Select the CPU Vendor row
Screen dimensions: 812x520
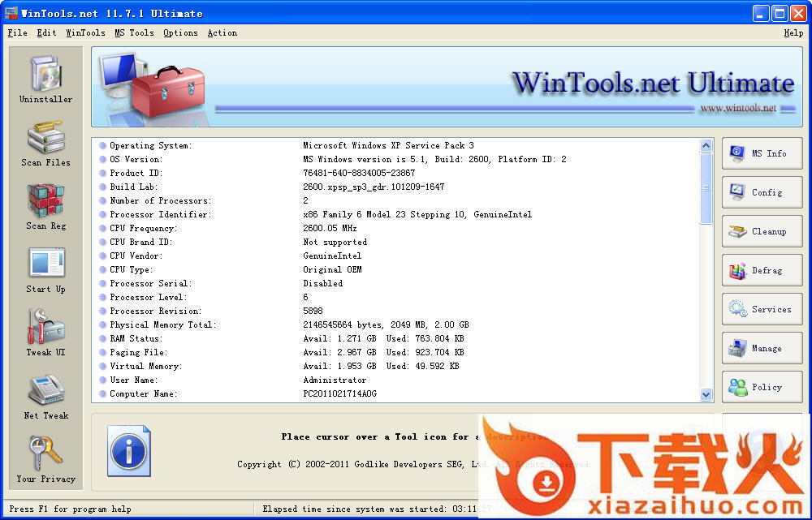(x=395, y=256)
